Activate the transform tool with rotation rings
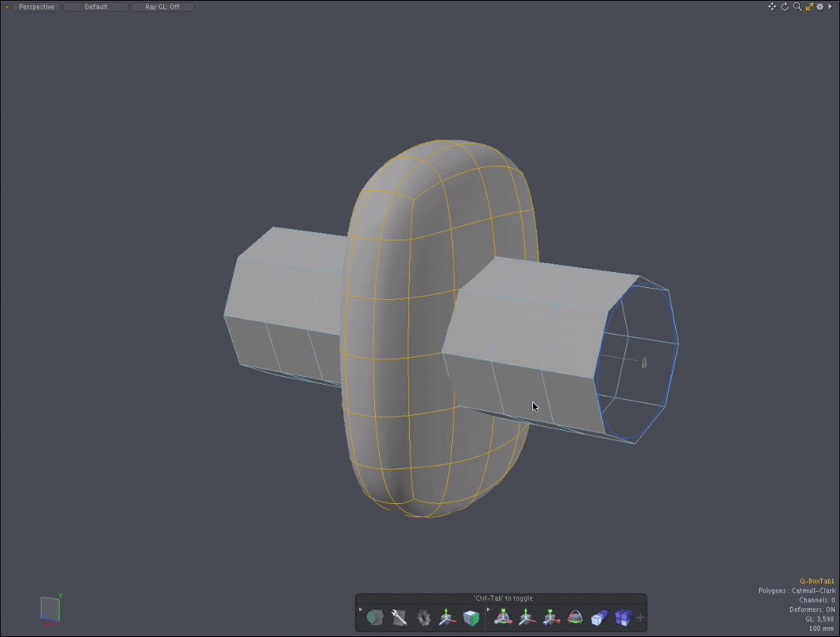This screenshot has width=840, height=637. (501, 618)
